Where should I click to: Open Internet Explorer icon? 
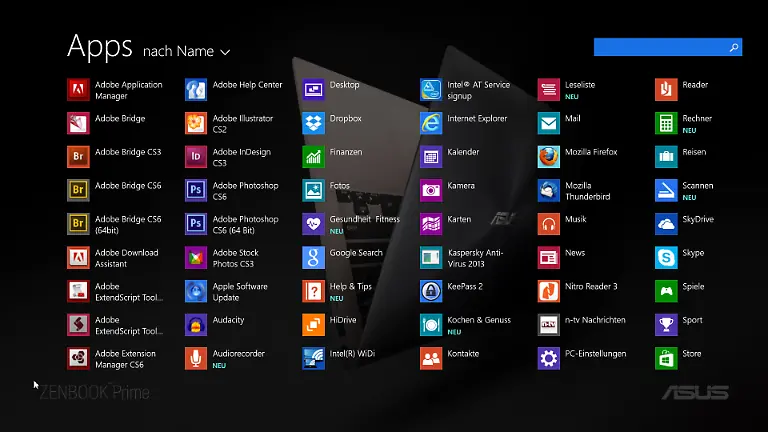point(432,124)
